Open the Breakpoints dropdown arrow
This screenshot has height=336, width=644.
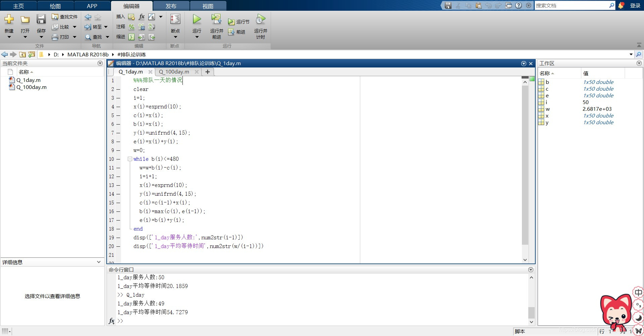(175, 37)
